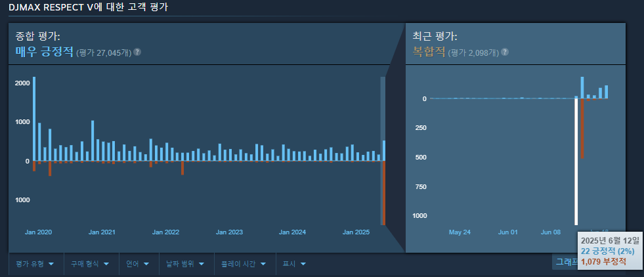Click help icon next to 평가 27,045개

[137, 52]
